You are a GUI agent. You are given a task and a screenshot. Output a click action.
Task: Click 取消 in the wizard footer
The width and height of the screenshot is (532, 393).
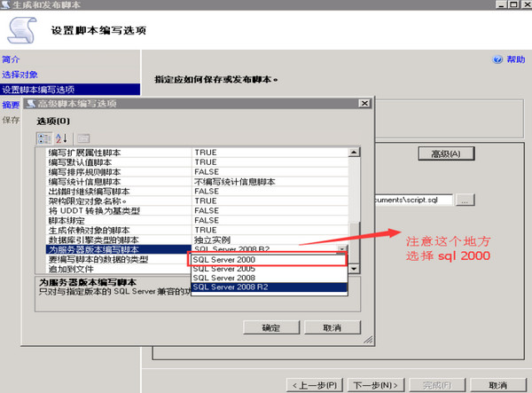tap(498, 385)
